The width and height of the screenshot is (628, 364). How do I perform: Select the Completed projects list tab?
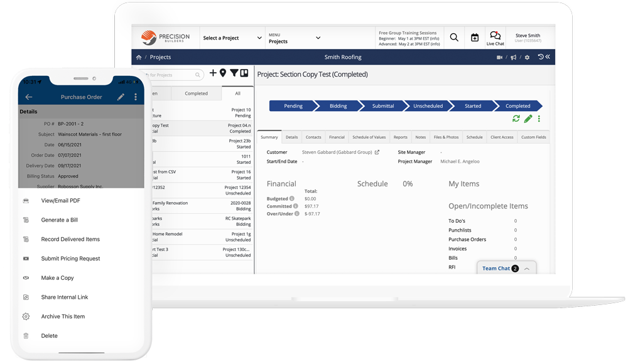click(x=196, y=94)
